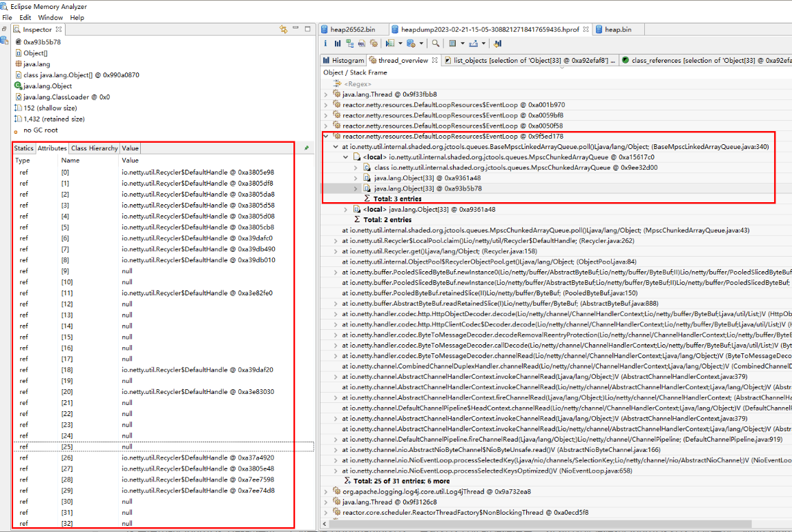
Task: Open Export dropdown arrow
Action: [483, 43]
